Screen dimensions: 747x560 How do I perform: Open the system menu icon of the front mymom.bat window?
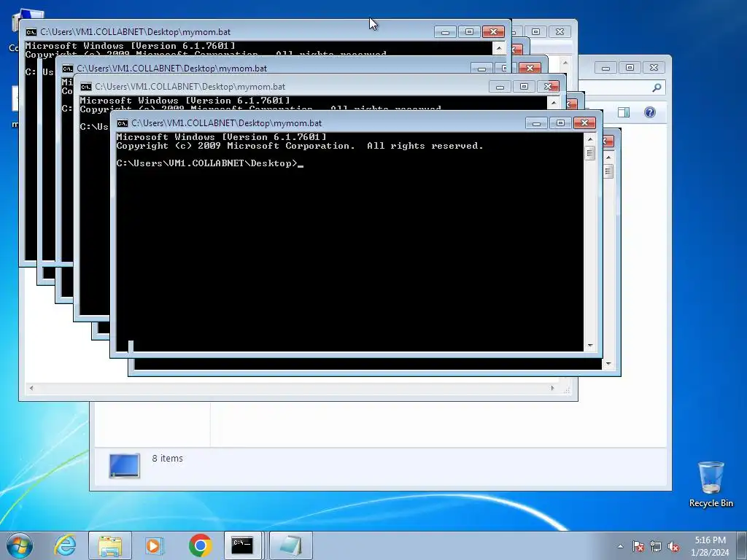pyautogui.click(x=123, y=123)
